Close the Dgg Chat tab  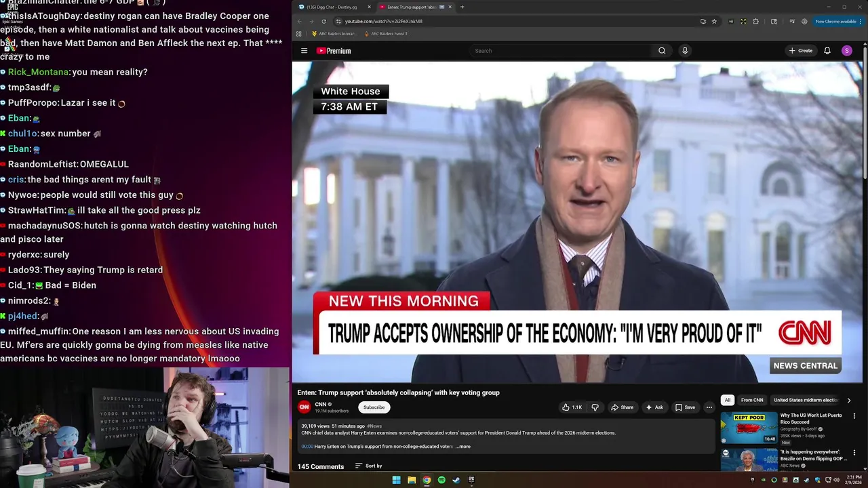click(370, 7)
